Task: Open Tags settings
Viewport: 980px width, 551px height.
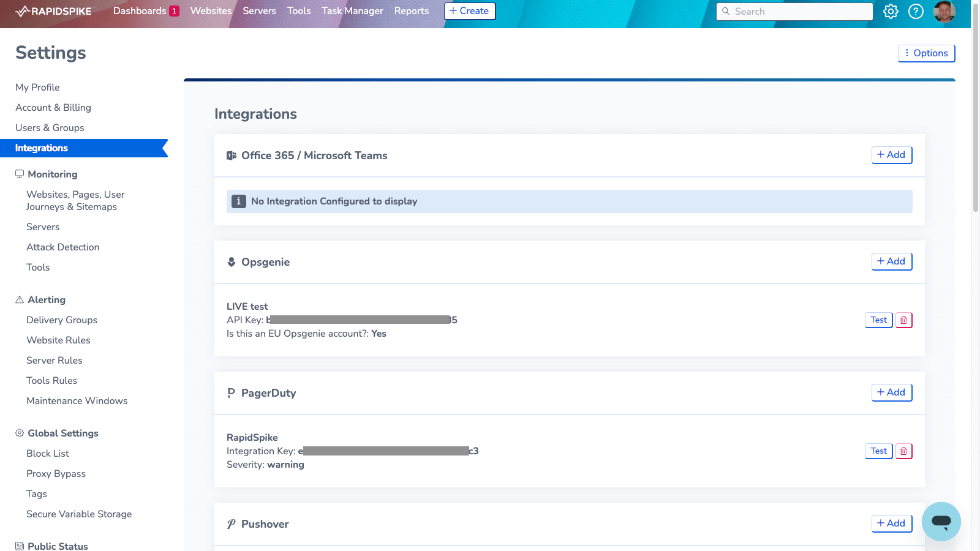Action: pyautogui.click(x=37, y=494)
